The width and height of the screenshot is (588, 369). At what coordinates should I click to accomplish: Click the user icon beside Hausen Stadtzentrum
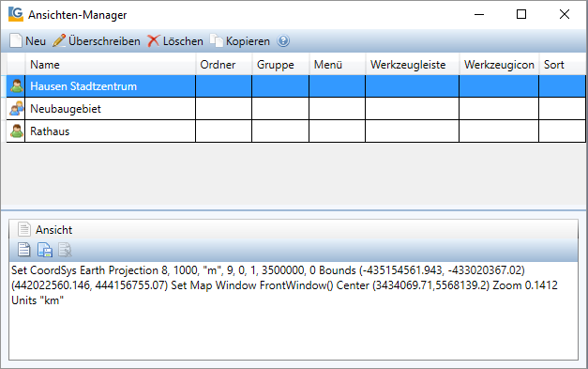pyautogui.click(x=17, y=86)
